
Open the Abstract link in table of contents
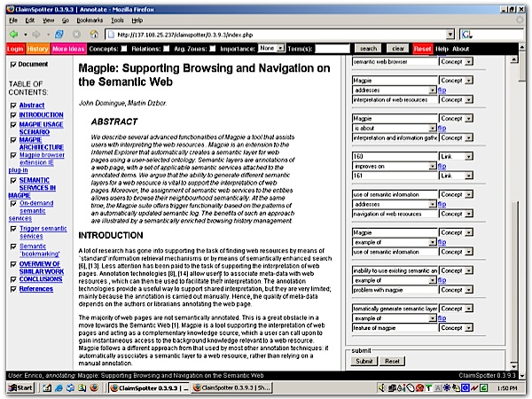point(32,106)
